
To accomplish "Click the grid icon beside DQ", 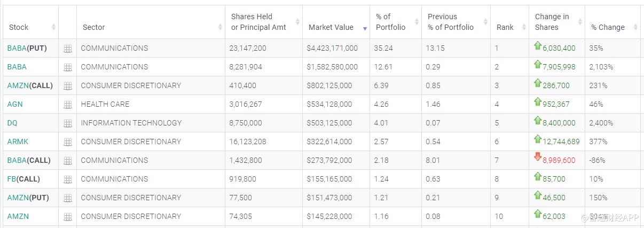I will click(x=68, y=123).
